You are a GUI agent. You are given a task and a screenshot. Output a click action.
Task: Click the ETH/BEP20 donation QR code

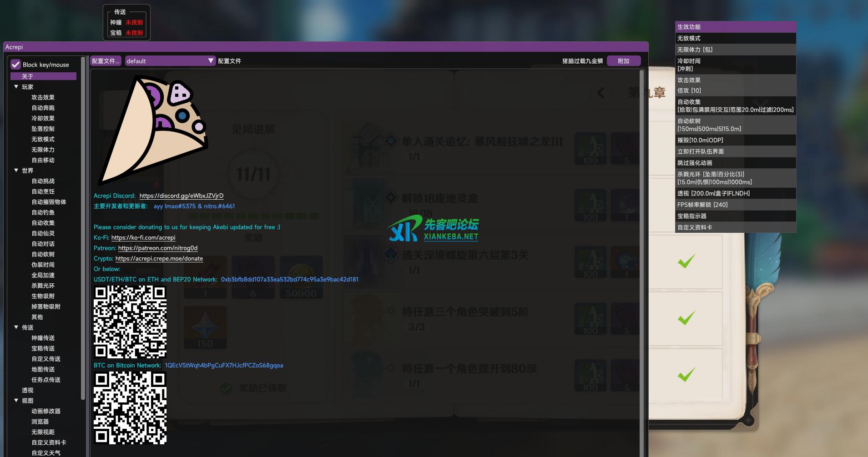(x=130, y=322)
